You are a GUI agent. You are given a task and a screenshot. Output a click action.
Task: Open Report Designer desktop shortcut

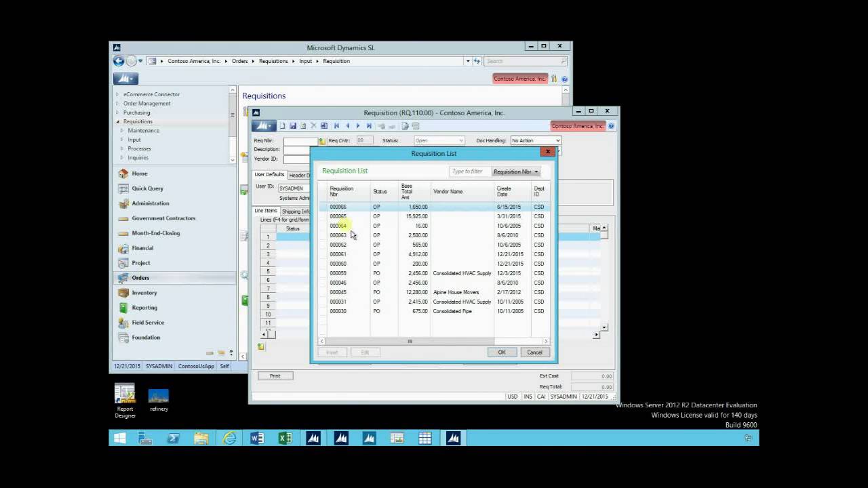pyautogui.click(x=125, y=400)
